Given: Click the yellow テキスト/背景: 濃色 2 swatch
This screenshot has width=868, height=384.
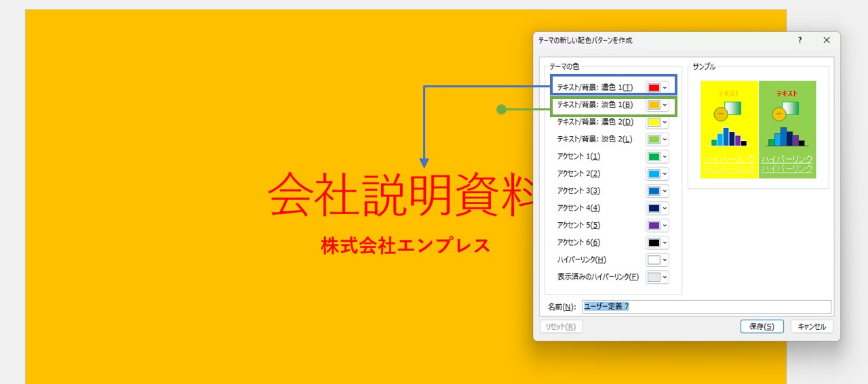Looking at the screenshot, I should [x=654, y=123].
